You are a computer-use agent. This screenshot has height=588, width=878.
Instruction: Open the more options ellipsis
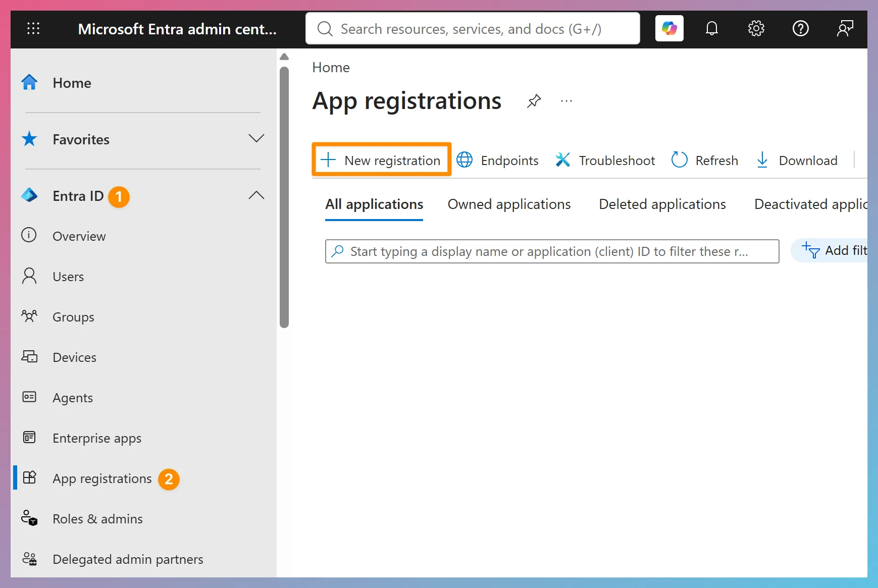click(x=566, y=101)
